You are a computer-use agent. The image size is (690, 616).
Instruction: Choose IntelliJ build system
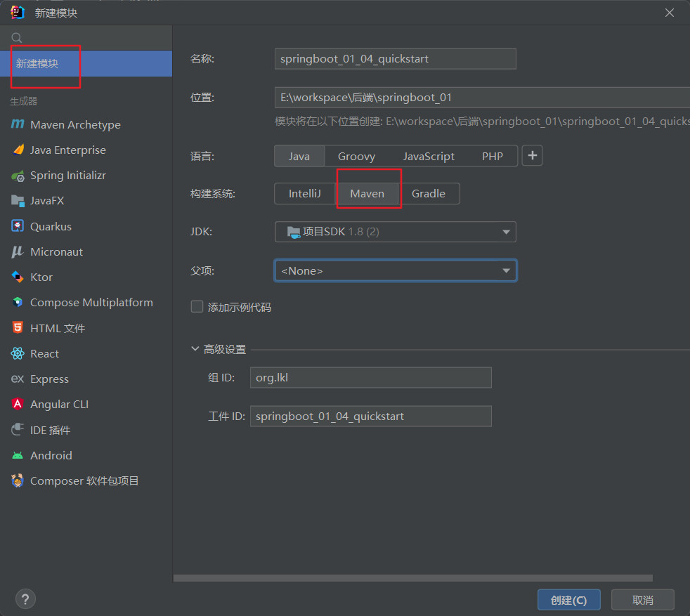coord(304,194)
